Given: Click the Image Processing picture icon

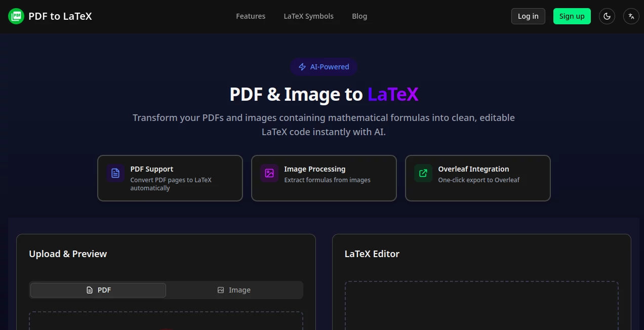Looking at the screenshot, I should tap(269, 173).
